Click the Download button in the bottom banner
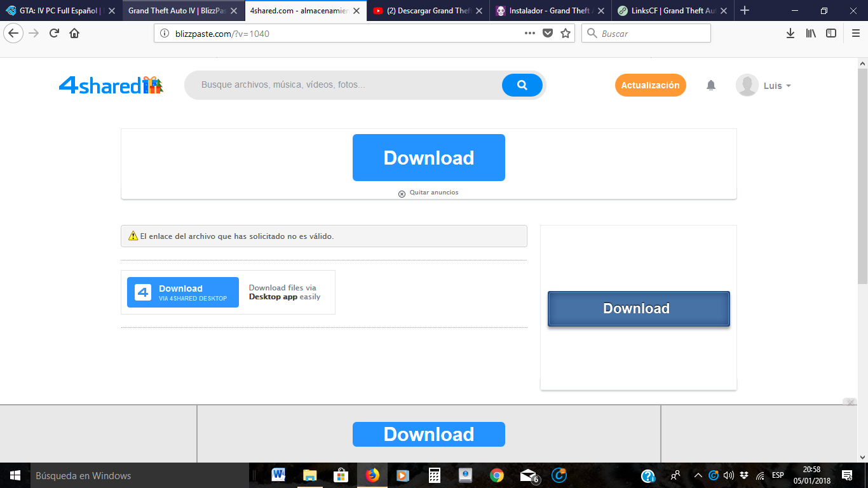Image resolution: width=868 pixels, height=488 pixels. pyautogui.click(x=429, y=434)
